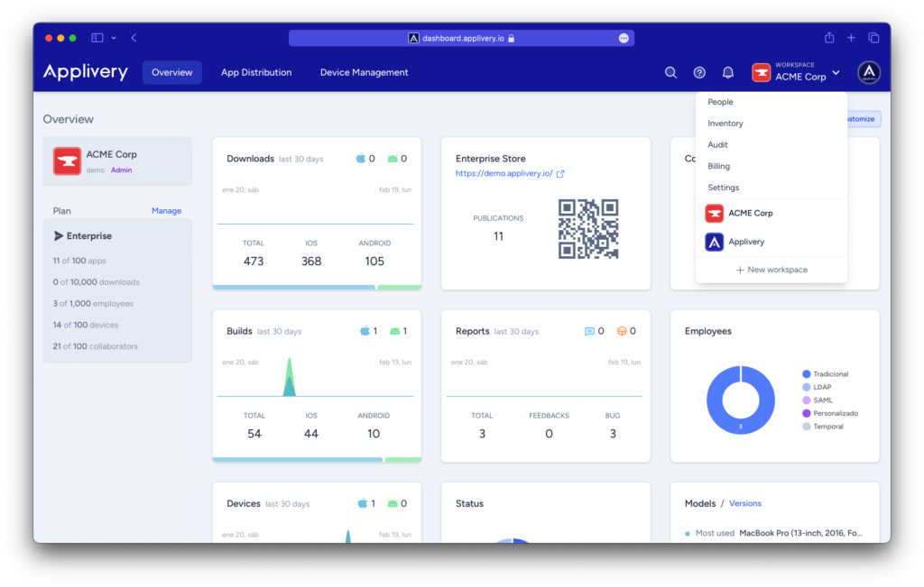This screenshot has width=924, height=587.
Task: Click the Versions link beside Models
Action: (744, 503)
